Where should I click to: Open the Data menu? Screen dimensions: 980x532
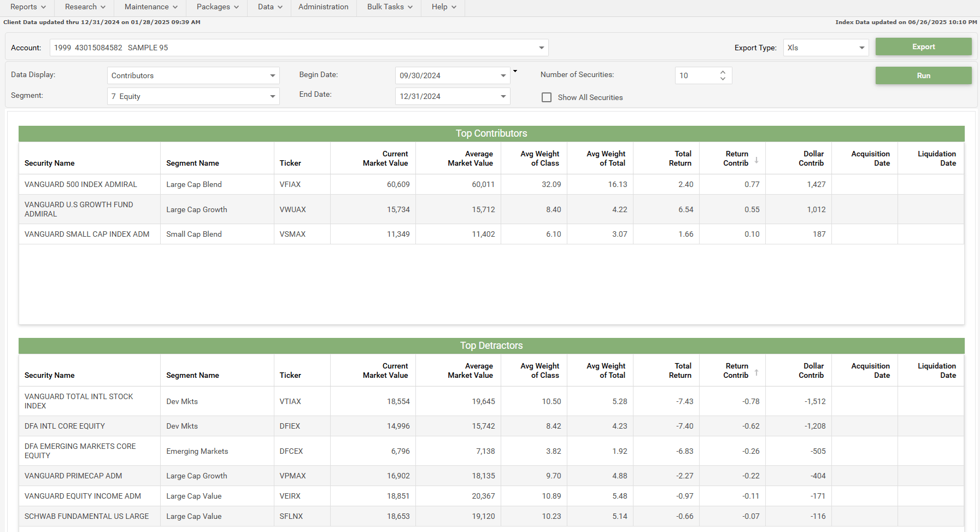(x=270, y=7)
